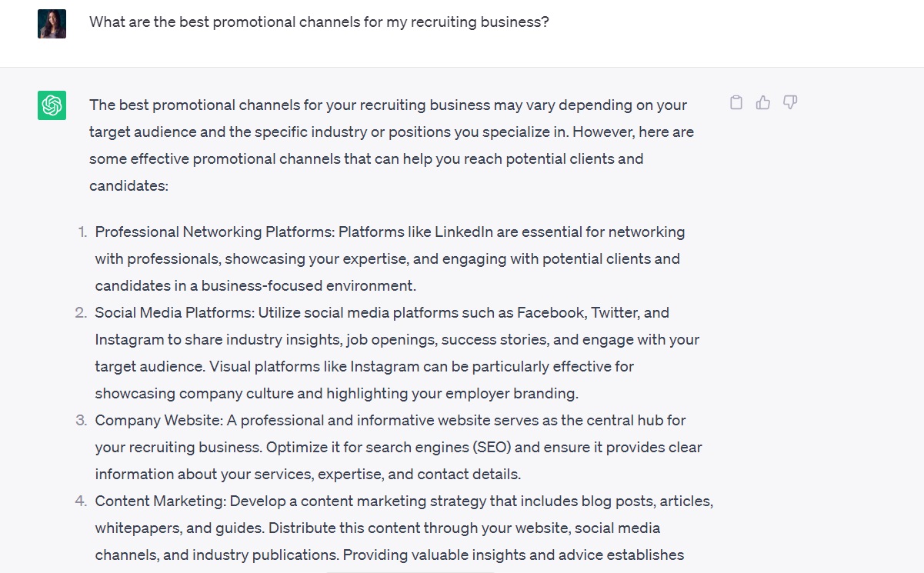Image resolution: width=924 pixels, height=573 pixels.
Task: Click the user profile avatar
Action: click(52, 23)
